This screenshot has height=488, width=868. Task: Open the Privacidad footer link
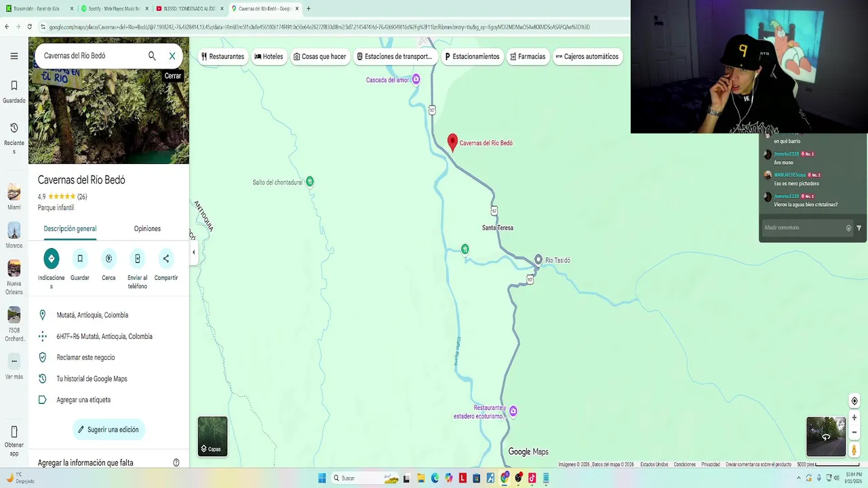[x=711, y=464]
